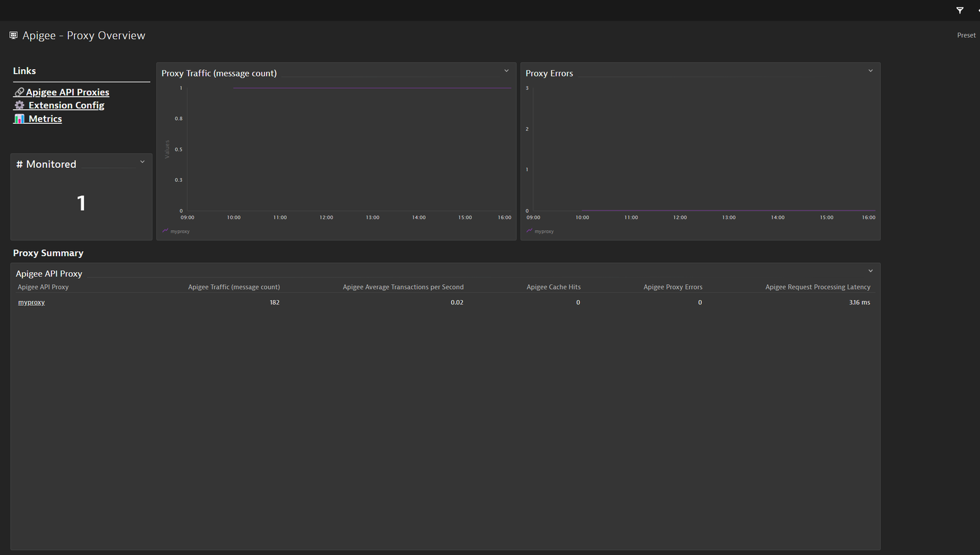Click the Links section heading
This screenshot has height=555, width=980.
(x=24, y=71)
